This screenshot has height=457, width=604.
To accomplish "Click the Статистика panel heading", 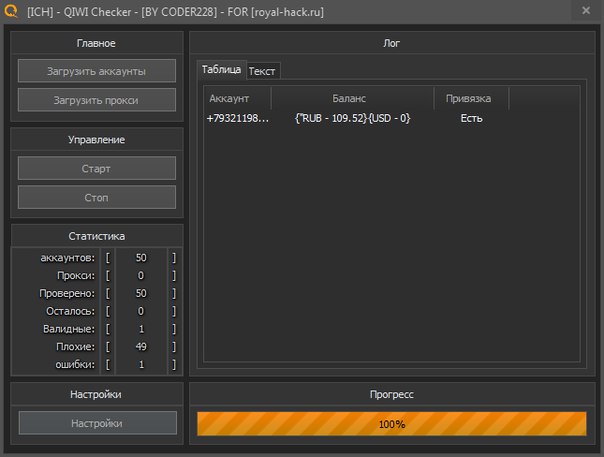I will point(97,236).
